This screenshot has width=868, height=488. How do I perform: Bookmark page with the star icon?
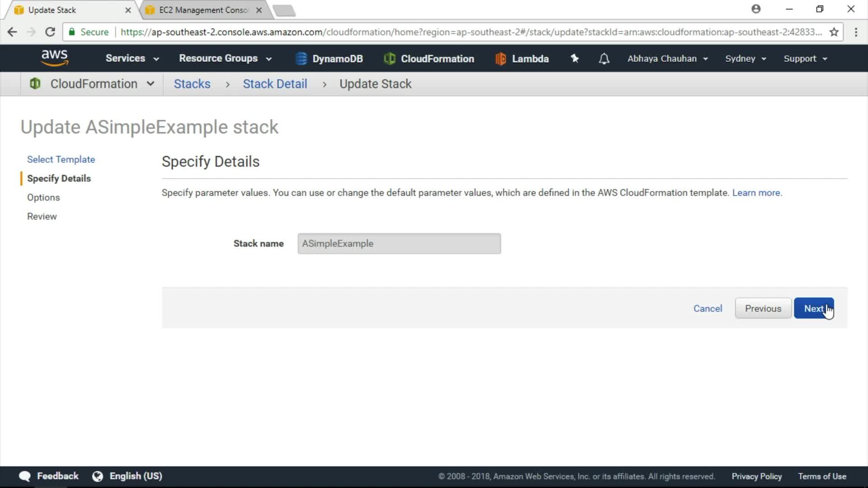(x=834, y=32)
